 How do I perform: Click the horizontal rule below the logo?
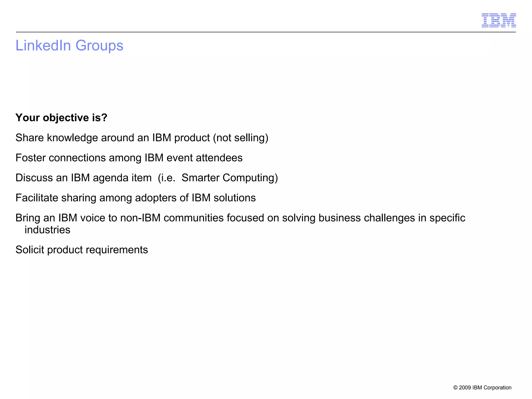(266, 32)
